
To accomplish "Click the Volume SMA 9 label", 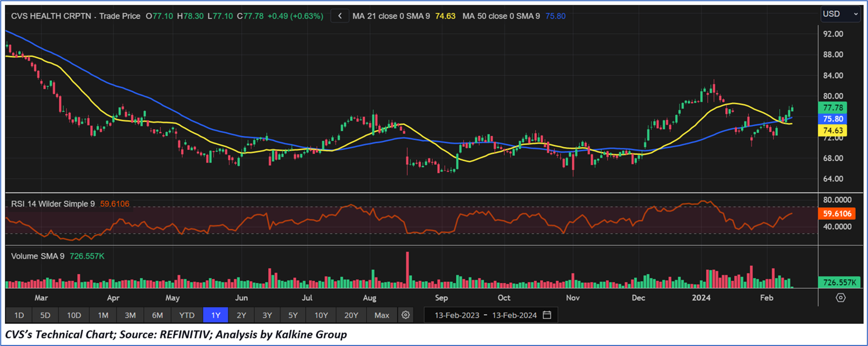I will click(38, 256).
